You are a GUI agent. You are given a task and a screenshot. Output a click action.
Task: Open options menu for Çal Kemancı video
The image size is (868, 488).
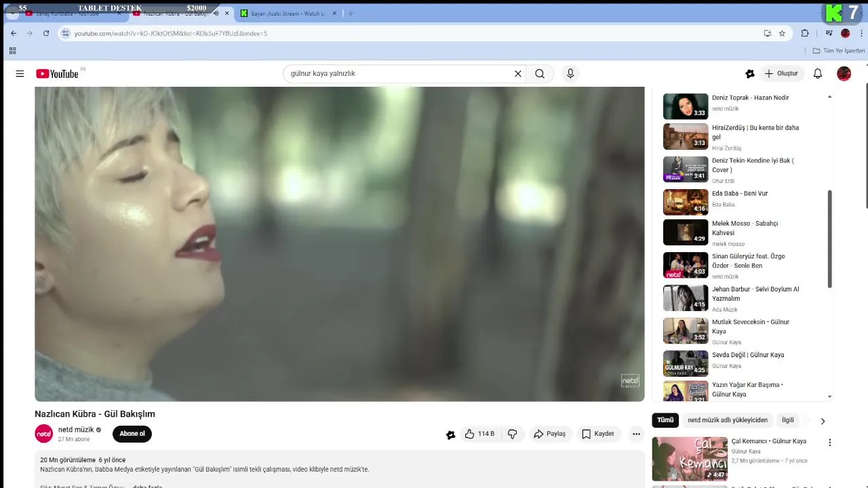(x=829, y=443)
